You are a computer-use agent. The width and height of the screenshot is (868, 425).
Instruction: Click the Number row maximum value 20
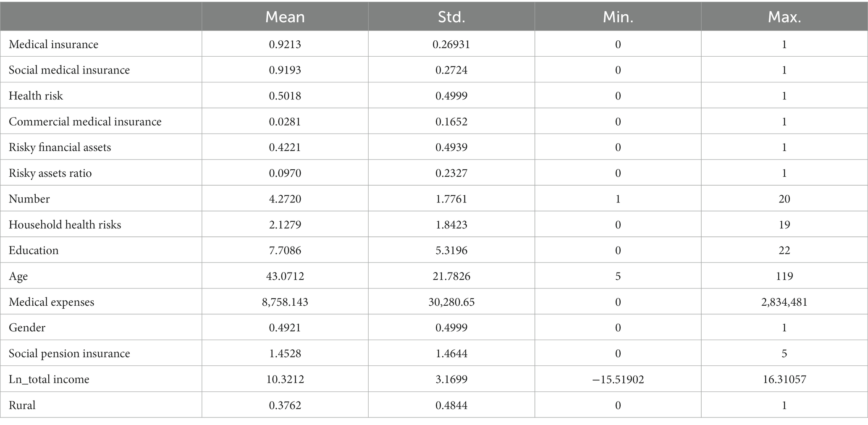(784, 199)
